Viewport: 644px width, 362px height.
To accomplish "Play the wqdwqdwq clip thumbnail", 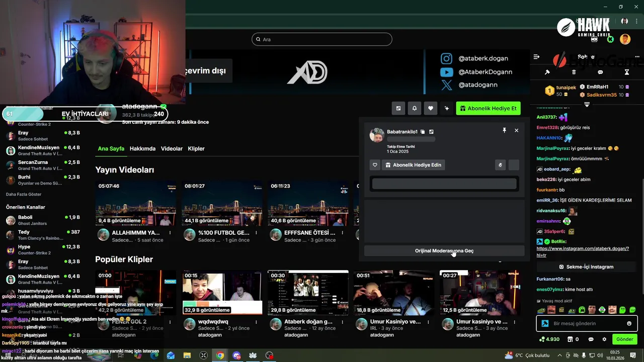I will click(222, 293).
